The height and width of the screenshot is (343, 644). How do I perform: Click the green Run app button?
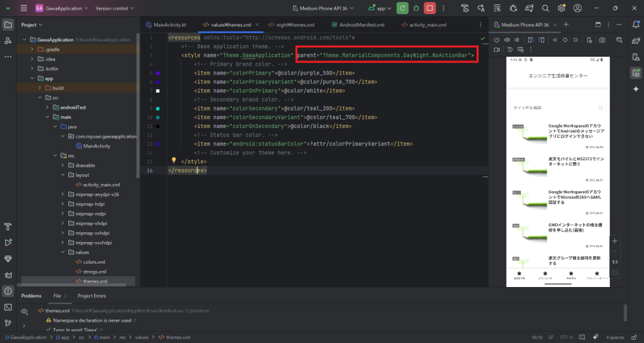(x=402, y=8)
